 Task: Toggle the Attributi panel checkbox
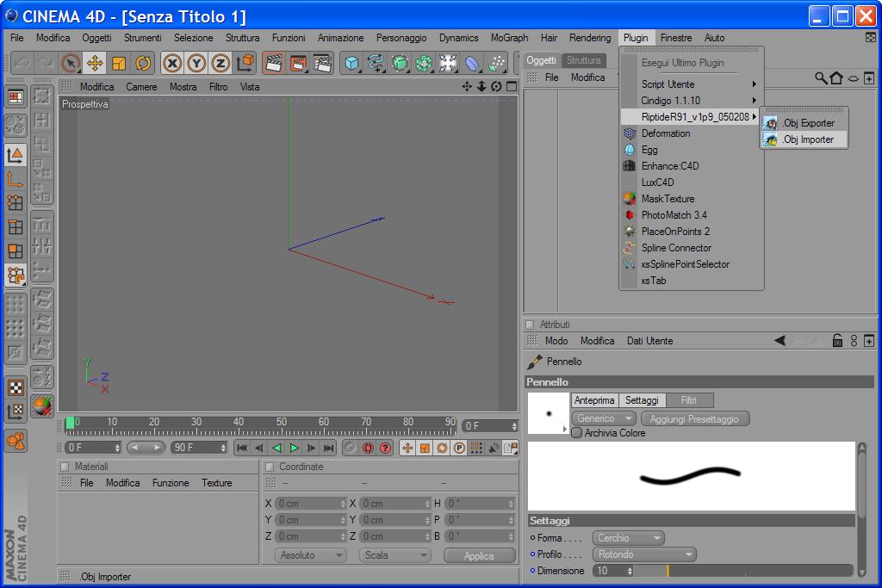click(x=530, y=325)
